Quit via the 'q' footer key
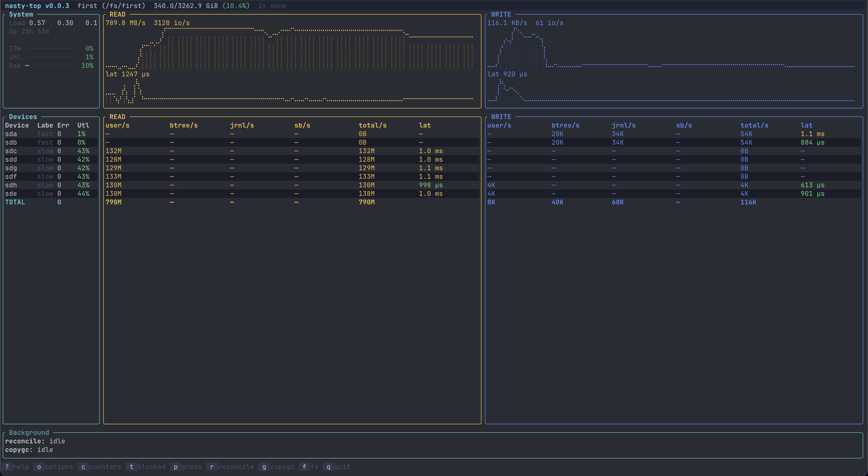868x476 pixels. click(x=337, y=466)
